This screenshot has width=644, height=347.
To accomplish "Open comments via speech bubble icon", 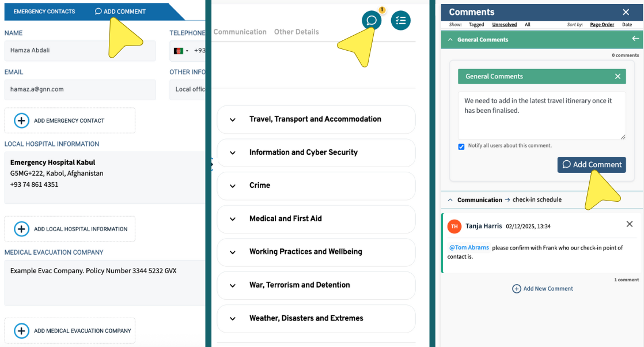I will coord(372,21).
